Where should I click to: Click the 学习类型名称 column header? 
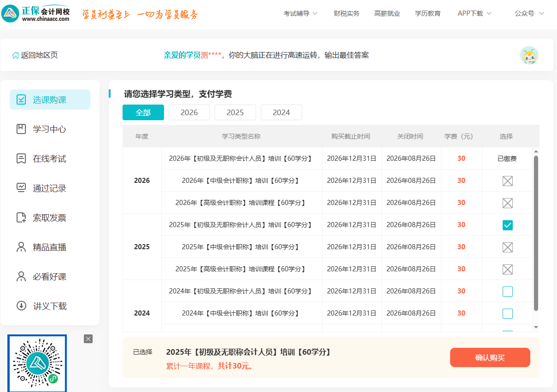click(241, 136)
